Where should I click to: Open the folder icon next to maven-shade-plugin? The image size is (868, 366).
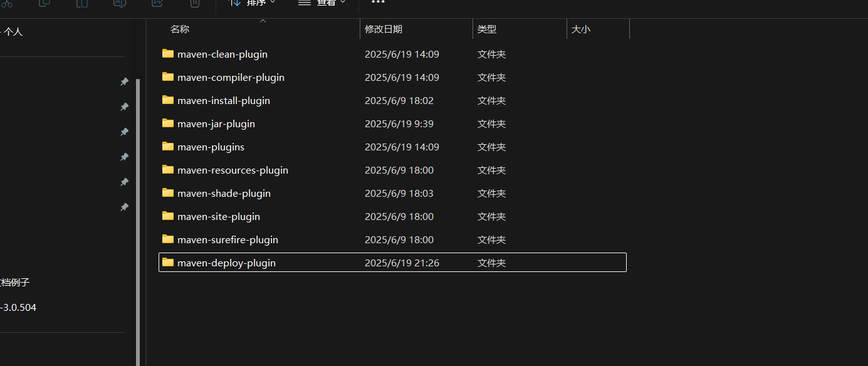167,193
